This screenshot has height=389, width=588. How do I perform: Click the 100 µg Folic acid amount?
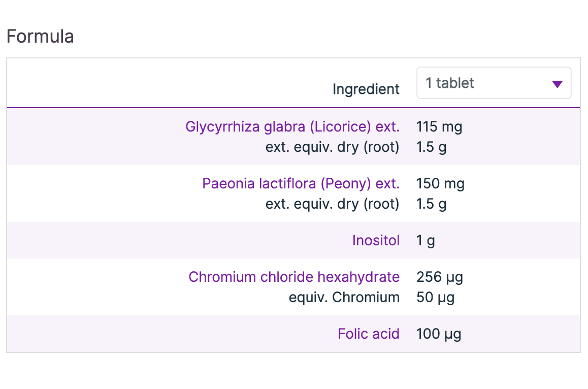(x=439, y=334)
